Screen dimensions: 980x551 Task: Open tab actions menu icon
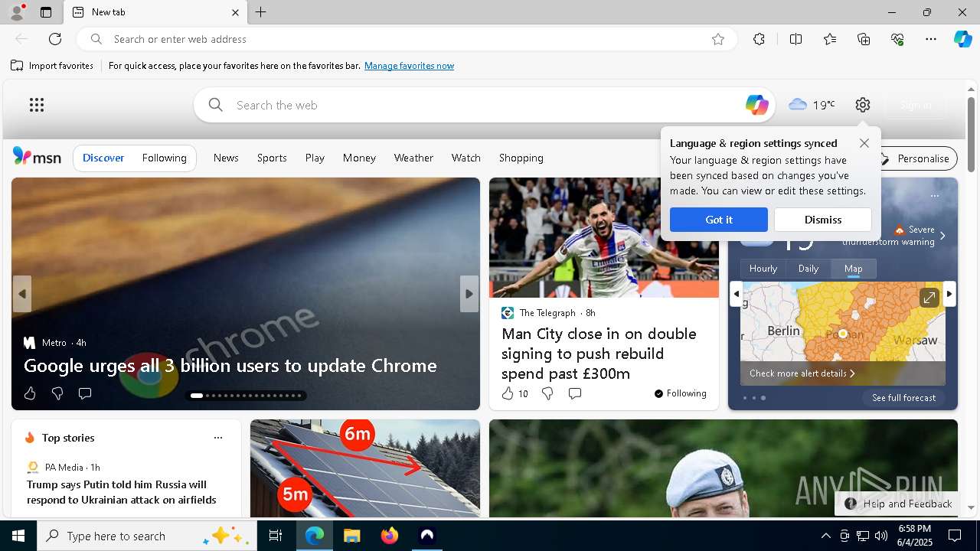(x=46, y=12)
